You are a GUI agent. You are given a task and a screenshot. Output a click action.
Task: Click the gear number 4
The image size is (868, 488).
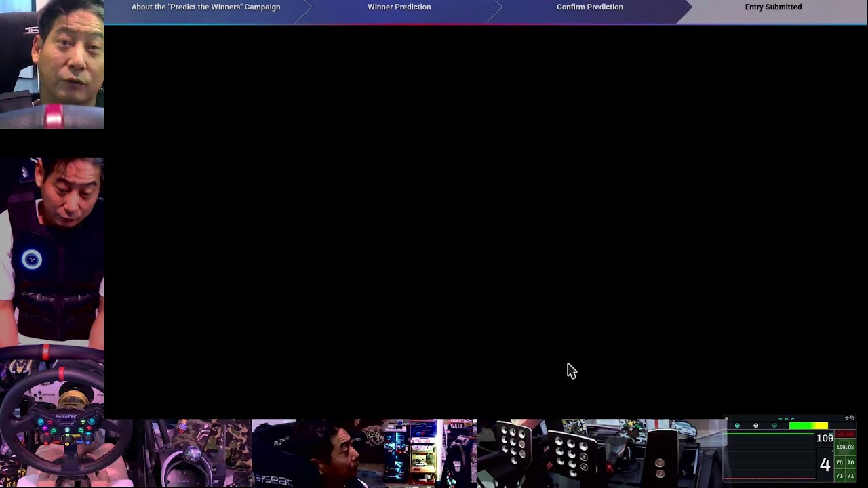(x=825, y=464)
